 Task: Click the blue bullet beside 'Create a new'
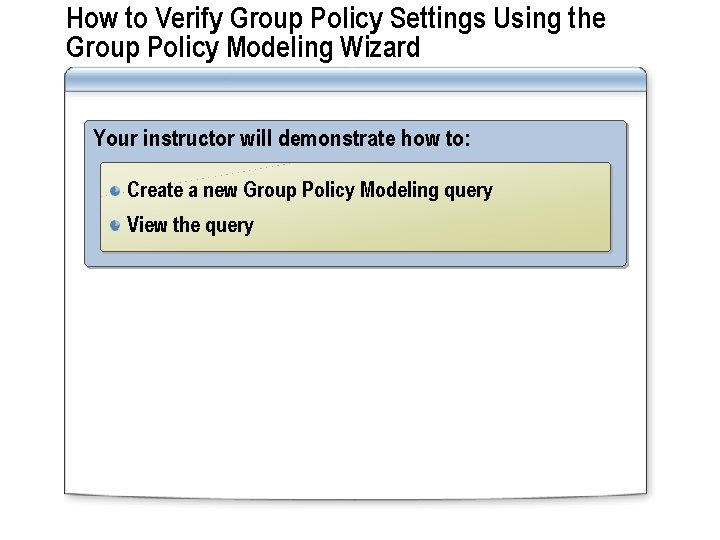coord(116,190)
